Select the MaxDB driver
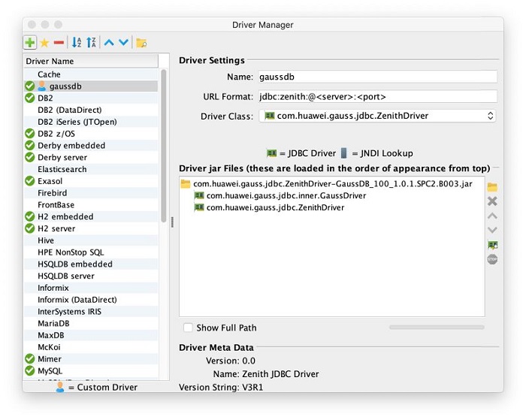The height and width of the screenshot is (420, 526). click(x=91, y=335)
